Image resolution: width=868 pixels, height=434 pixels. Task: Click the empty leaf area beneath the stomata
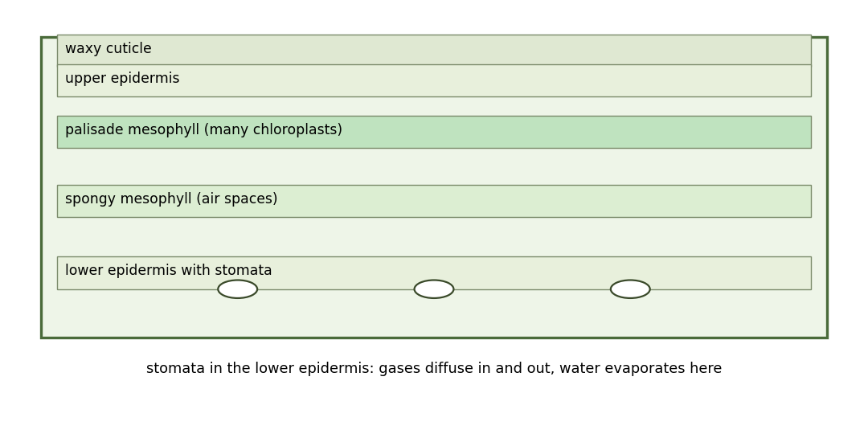tap(434, 317)
